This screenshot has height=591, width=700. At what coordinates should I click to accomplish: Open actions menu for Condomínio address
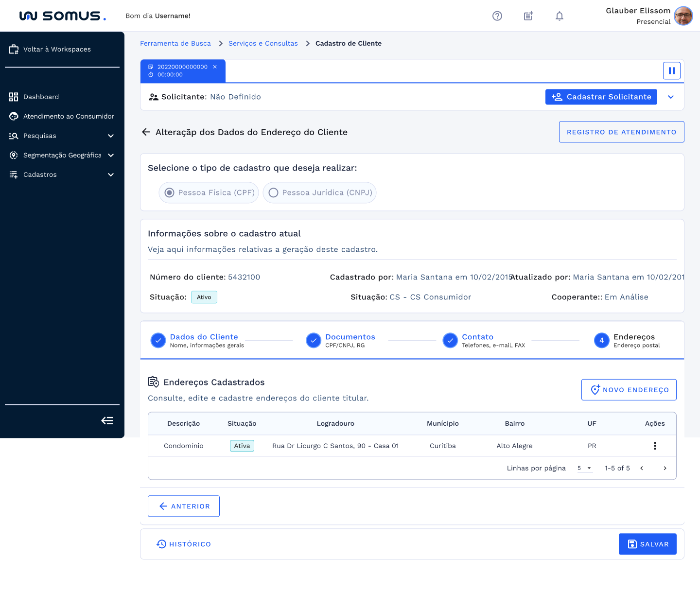point(654,446)
